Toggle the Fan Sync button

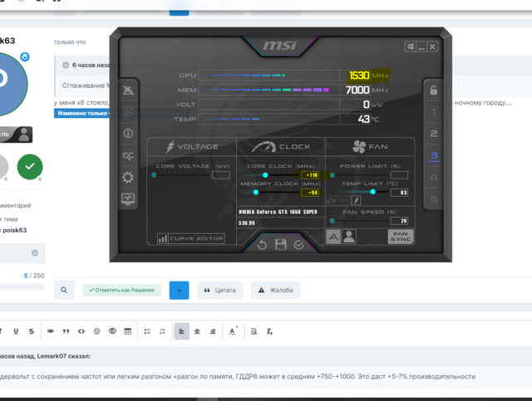[x=401, y=237]
